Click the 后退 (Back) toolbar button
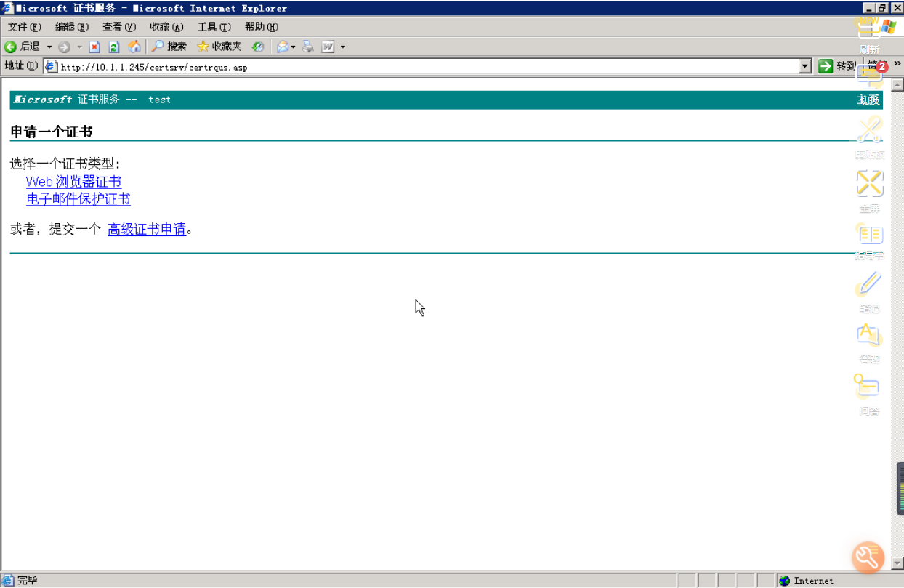 point(22,47)
